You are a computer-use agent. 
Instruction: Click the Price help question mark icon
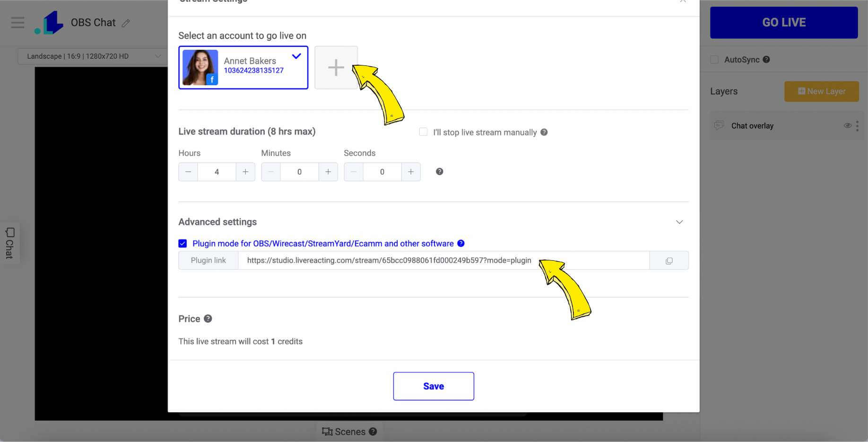point(208,318)
